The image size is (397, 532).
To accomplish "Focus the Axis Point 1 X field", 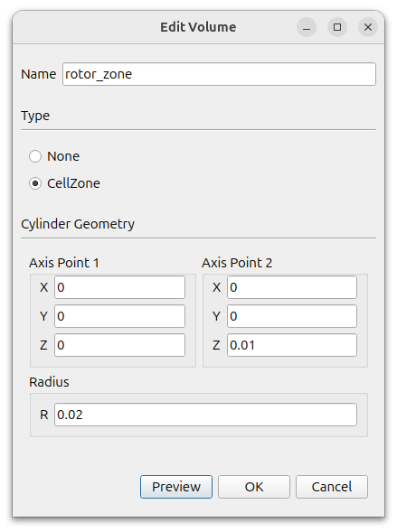I will [x=119, y=287].
